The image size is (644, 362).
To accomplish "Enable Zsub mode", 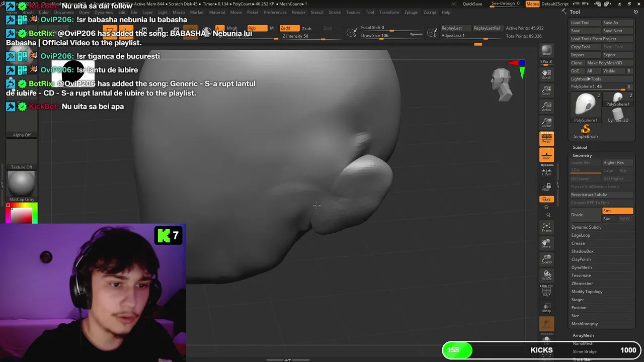I will pyautogui.click(x=306, y=29).
